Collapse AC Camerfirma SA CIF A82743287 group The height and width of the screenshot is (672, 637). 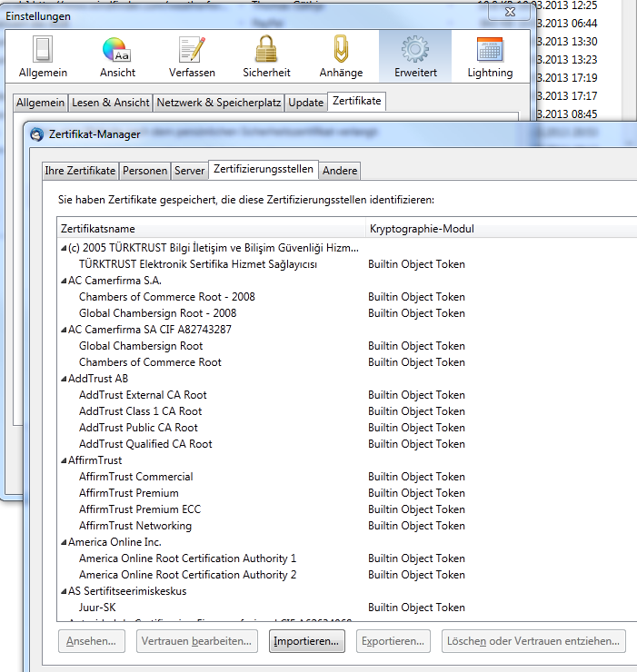point(64,330)
